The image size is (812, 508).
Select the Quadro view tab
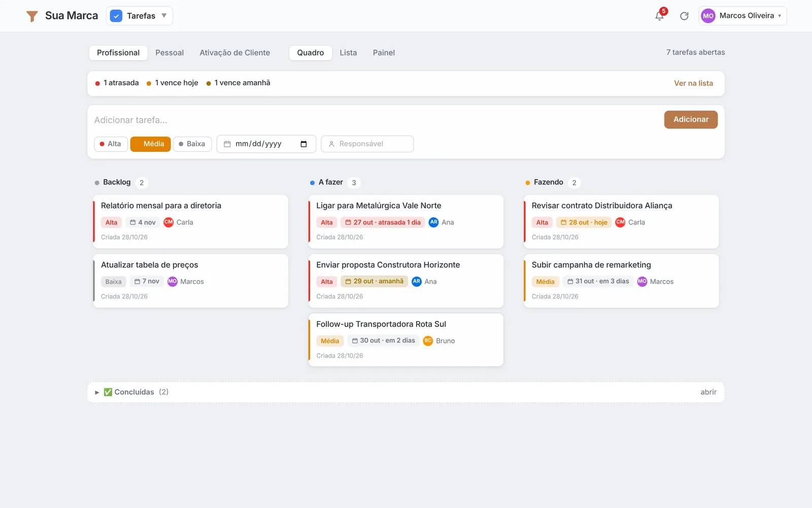[311, 53]
